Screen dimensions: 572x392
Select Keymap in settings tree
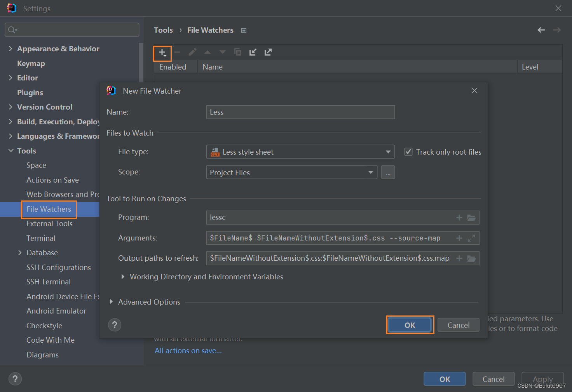(x=31, y=63)
